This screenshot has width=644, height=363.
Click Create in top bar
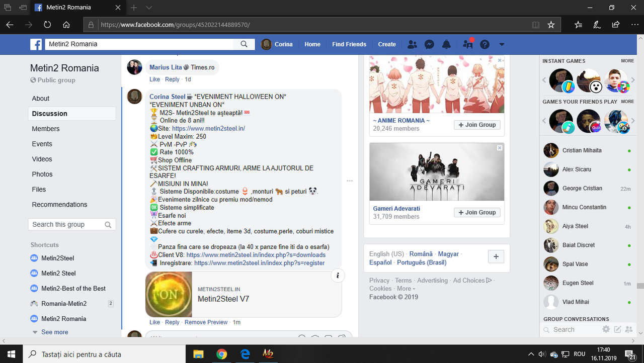pos(387,44)
